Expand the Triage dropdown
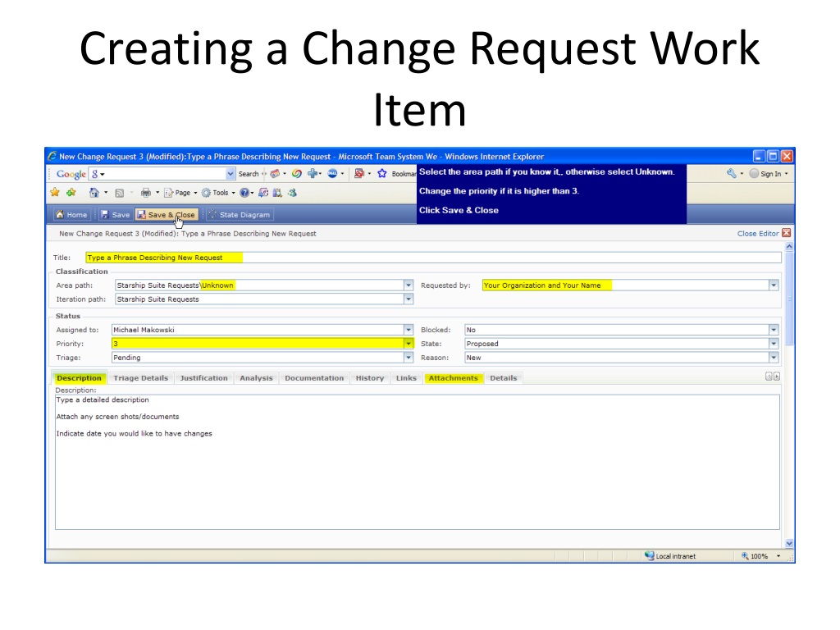The image size is (840, 630). 409,358
